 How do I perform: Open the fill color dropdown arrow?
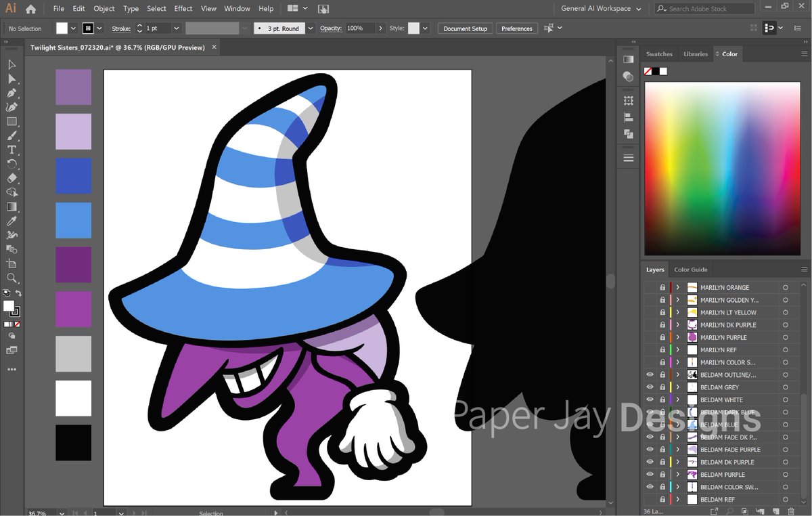tap(74, 28)
